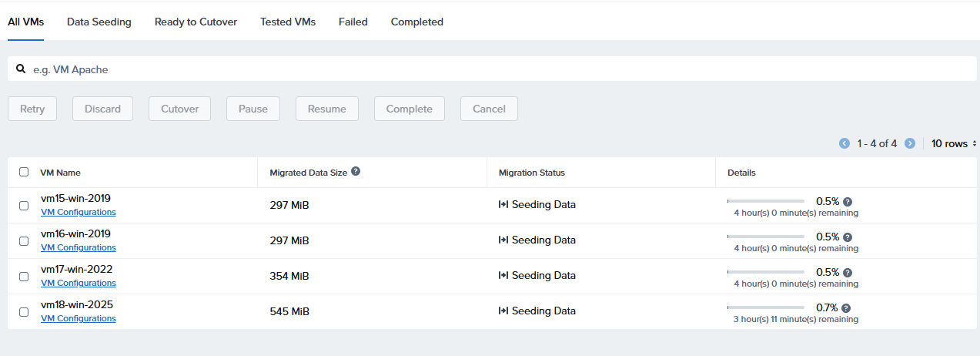Tick the checkbox for vm18-win-2025
Viewport: 980px width, 356px height.
point(24,312)
